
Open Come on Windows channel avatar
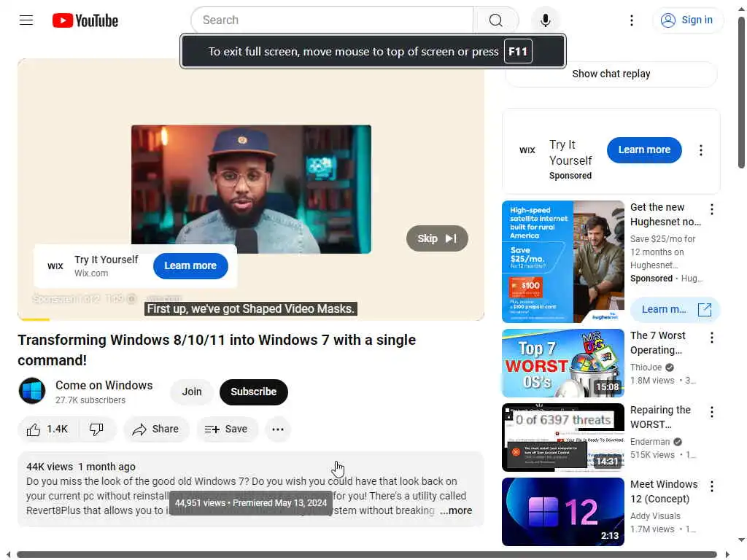coord(32,391)
